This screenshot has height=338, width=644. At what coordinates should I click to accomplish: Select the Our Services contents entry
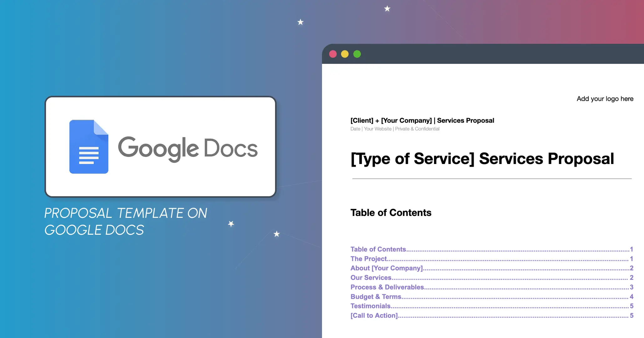[x=371, y=278]
